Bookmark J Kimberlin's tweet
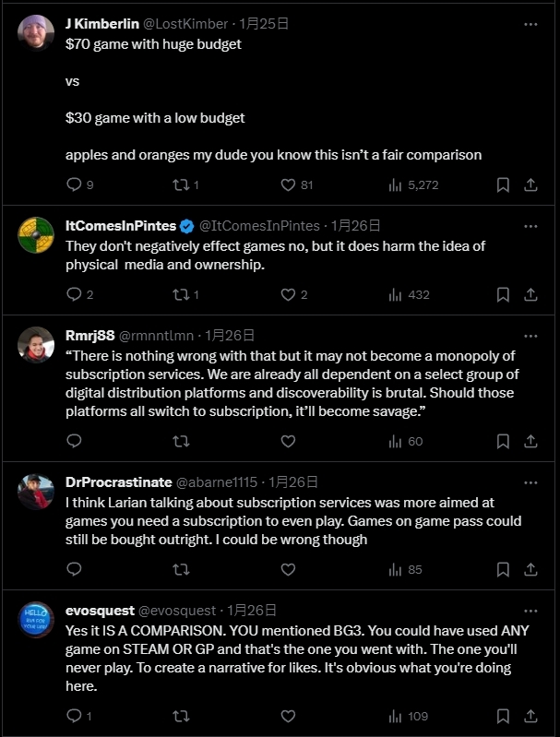 pyautogui.click(x=503, y=184)
